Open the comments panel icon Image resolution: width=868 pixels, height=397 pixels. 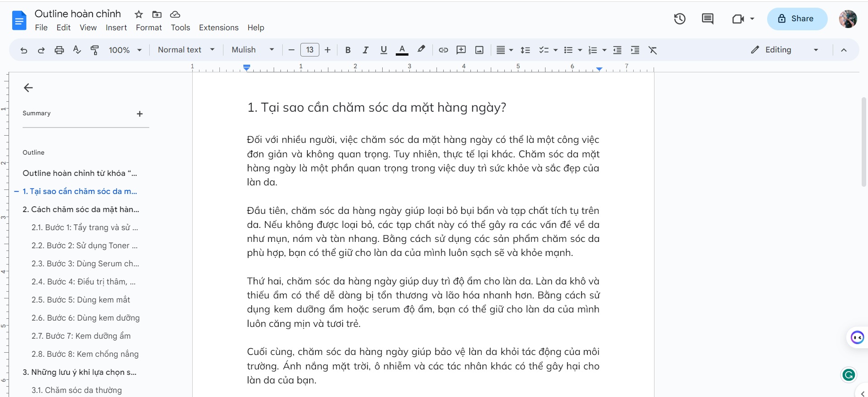pyautogui.click(x=707, y=19)
